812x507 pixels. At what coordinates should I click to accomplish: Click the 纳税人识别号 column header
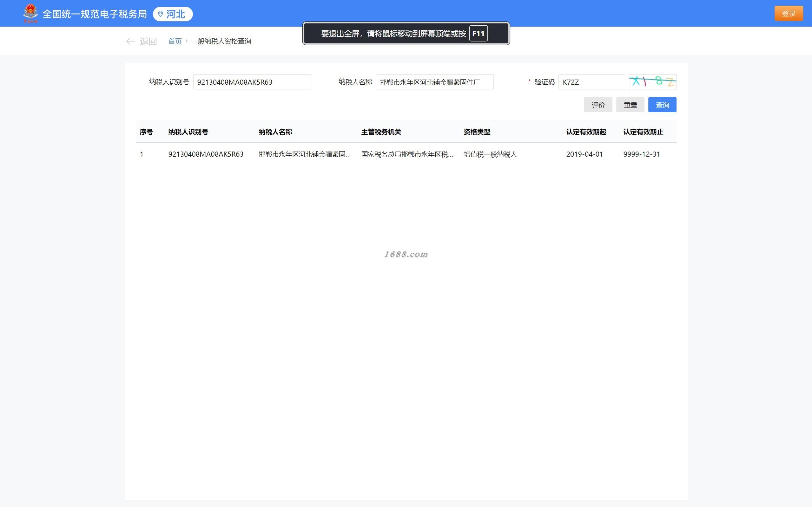tap(188, 132)
